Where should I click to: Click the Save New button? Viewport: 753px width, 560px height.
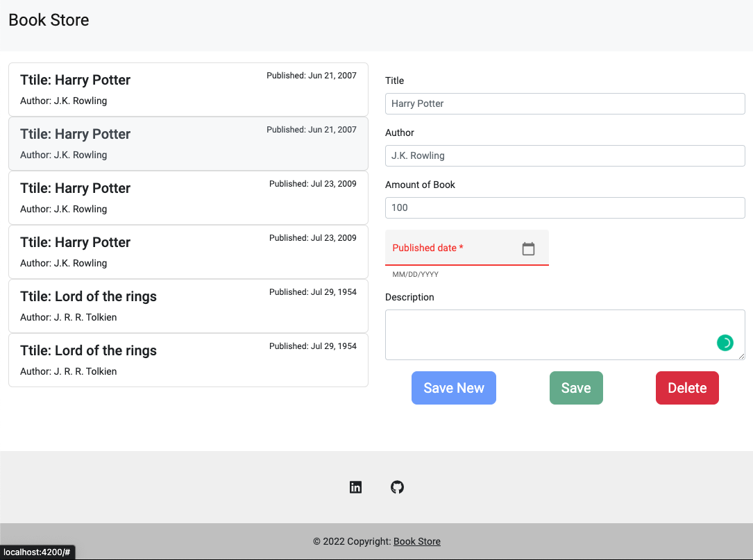[x=453, y=388]
